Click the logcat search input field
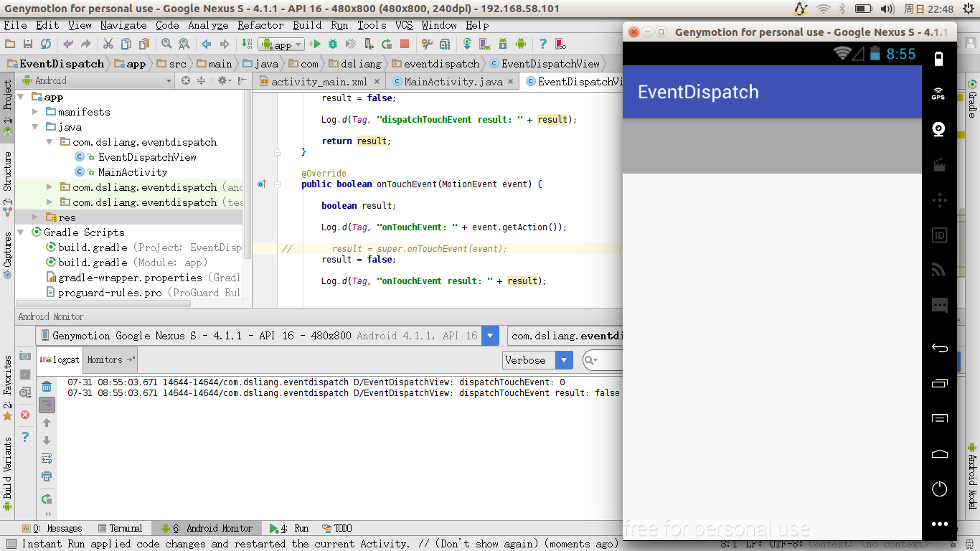This screenshot has height=551, width=980. [x=610, y=360]
